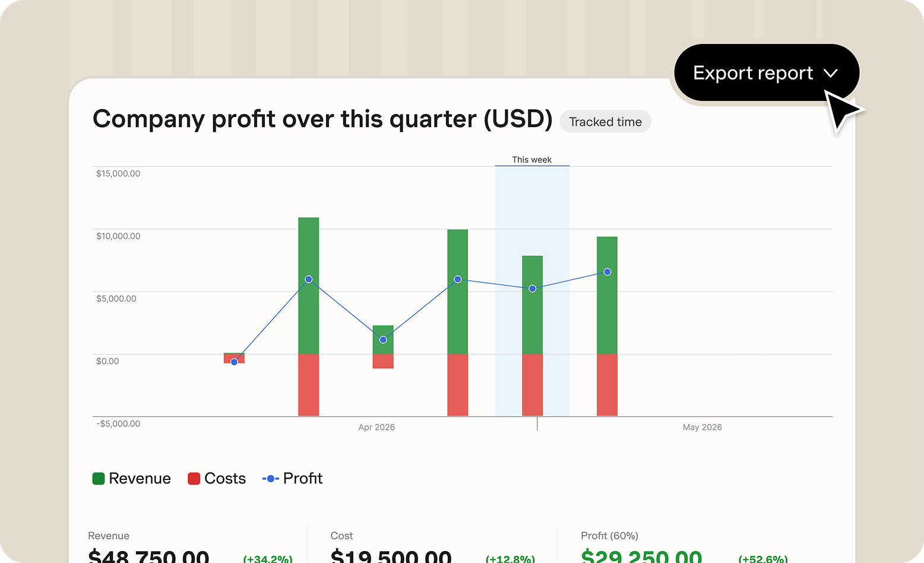Expand the Profit (60%) summary details
Viewport: 924px width, 563px height.
609,536
